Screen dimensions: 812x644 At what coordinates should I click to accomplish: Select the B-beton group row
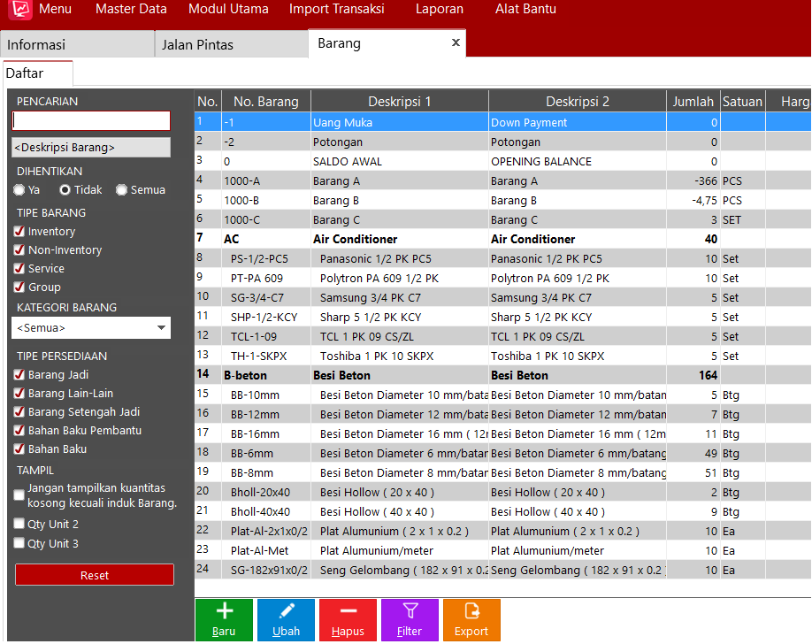pos(502,375)
